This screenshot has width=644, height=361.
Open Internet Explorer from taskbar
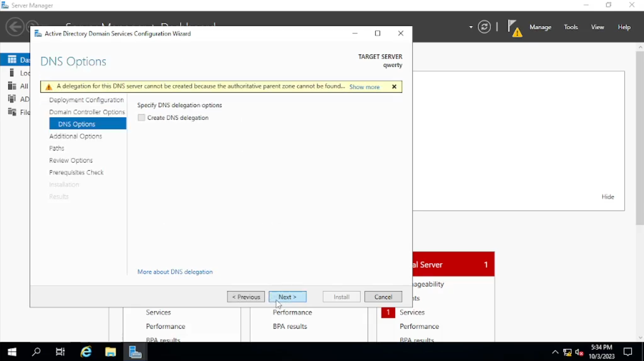click(86, 352)
